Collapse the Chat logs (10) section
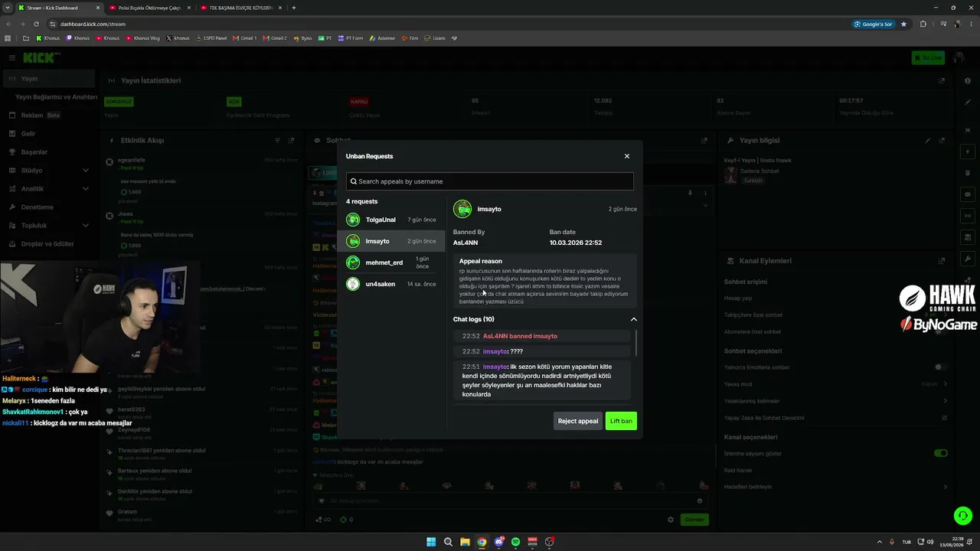Viewport: 980px width, 551px height. click(x=633, y=319)
